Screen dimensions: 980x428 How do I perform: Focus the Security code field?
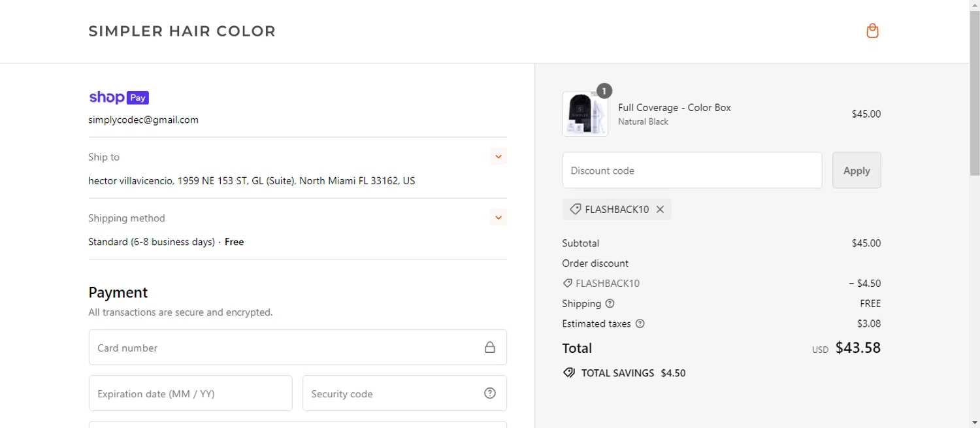click(x=392, y=393)
